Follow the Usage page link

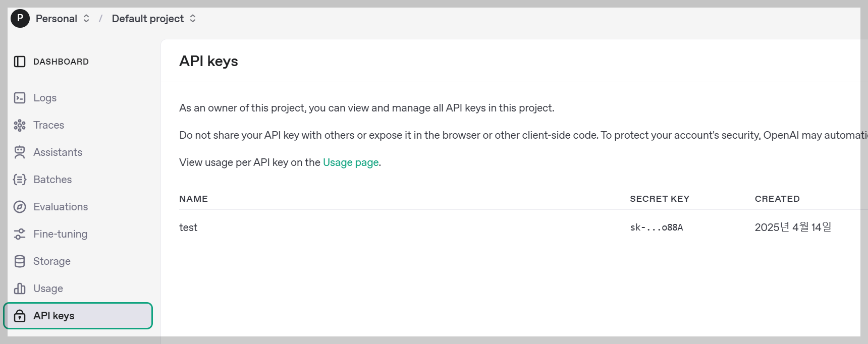(351, 162)
